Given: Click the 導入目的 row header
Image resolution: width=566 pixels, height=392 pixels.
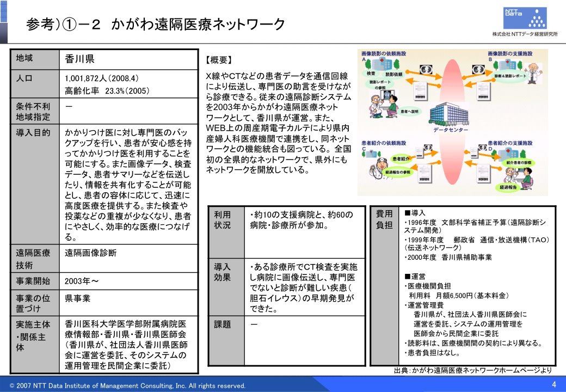Looking at the screenshot, I should pos(35,184).
